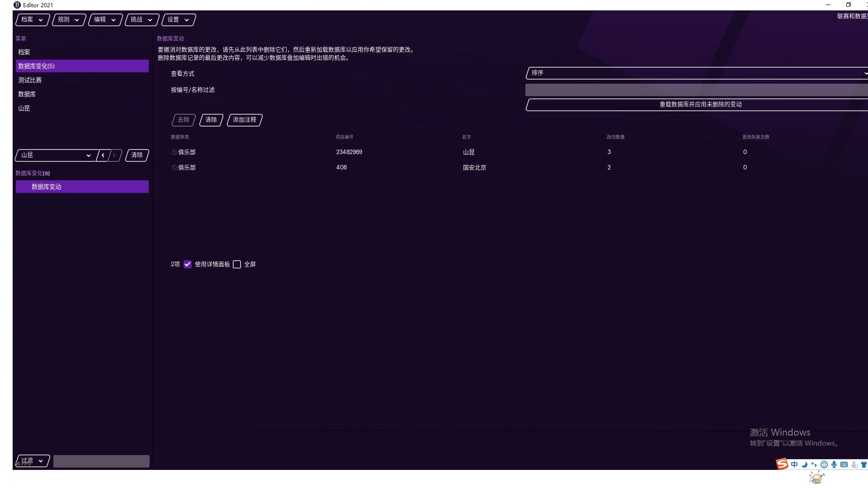Click the forward arrow beside 山昆 selector
This screenshot has width=868, height=488.
click(x=115, y=155)
